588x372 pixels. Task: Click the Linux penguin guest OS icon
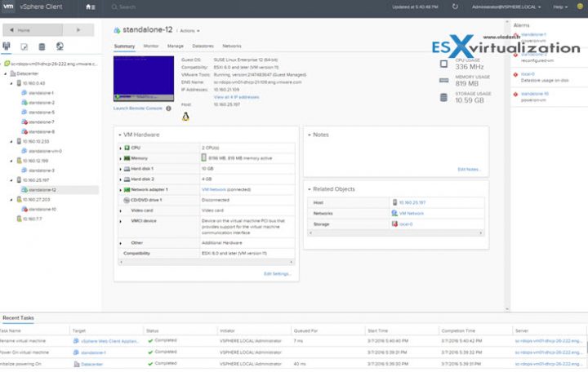pyautogui.click(x=185, y=117)
